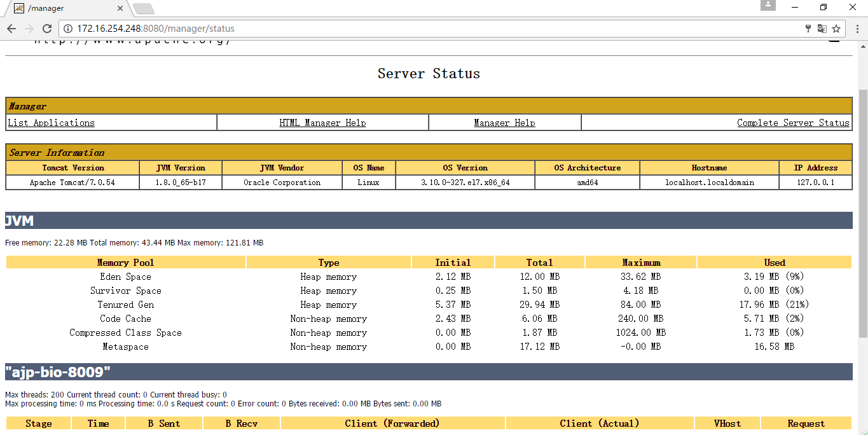868x435 pixels.
Task: Click the page's vertical scrollbar
Action: (863, 214)
